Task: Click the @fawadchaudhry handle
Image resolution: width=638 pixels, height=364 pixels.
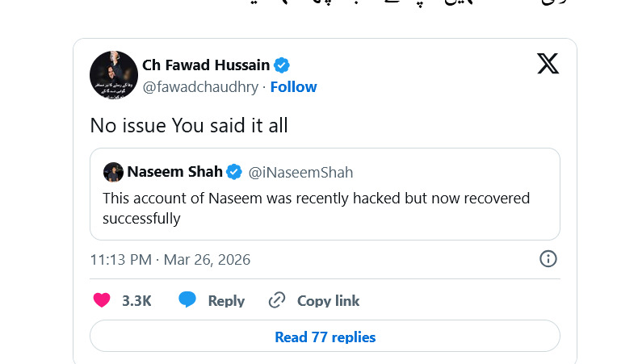Action: (x=201, y=87)
